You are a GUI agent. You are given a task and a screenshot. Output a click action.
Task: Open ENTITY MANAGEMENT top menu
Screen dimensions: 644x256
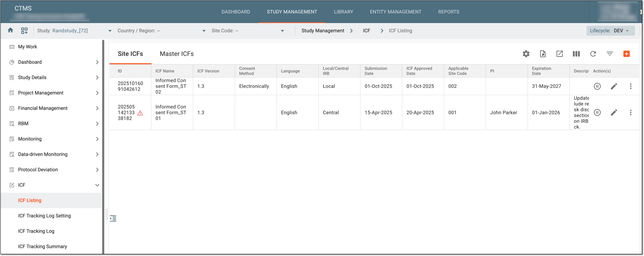[396, 12]
